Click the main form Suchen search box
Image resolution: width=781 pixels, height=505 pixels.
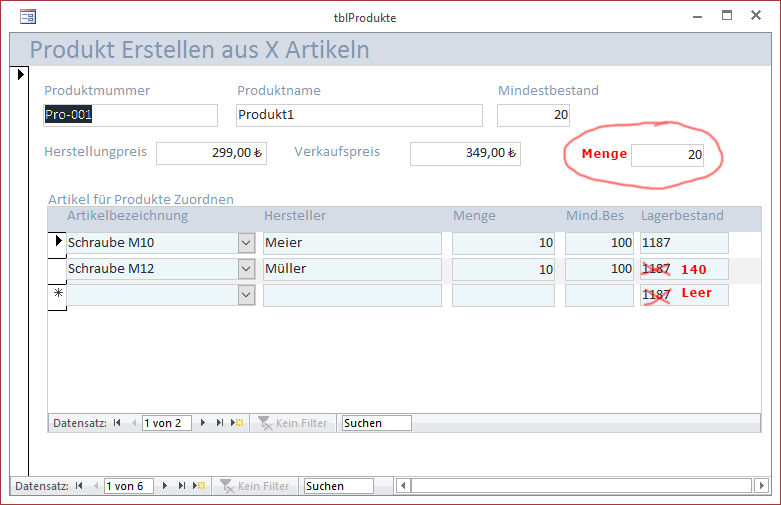[339, 486]
